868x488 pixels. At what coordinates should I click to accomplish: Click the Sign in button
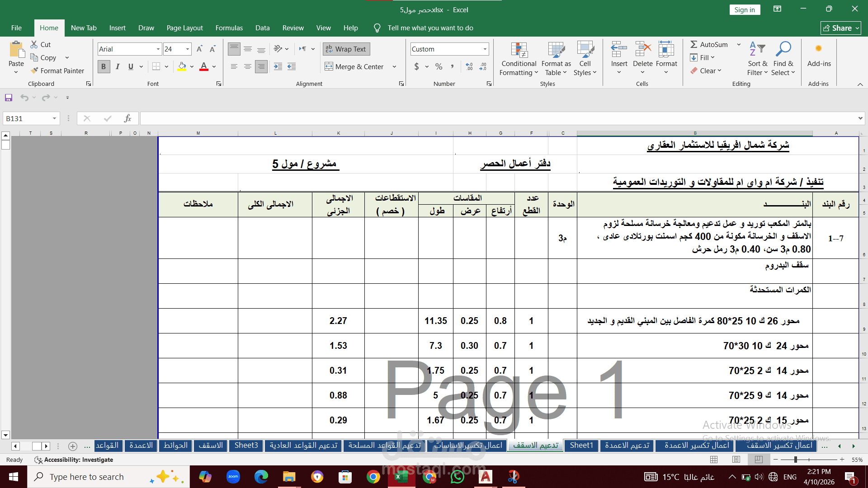pyautogui.click(x=744, y=10)
